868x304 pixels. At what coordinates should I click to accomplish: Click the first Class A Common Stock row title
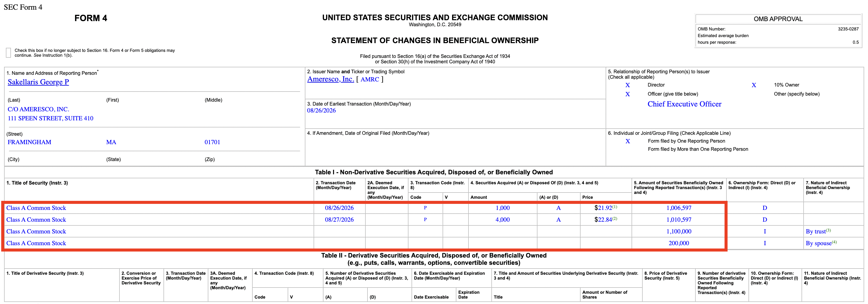tap(36, 208)
